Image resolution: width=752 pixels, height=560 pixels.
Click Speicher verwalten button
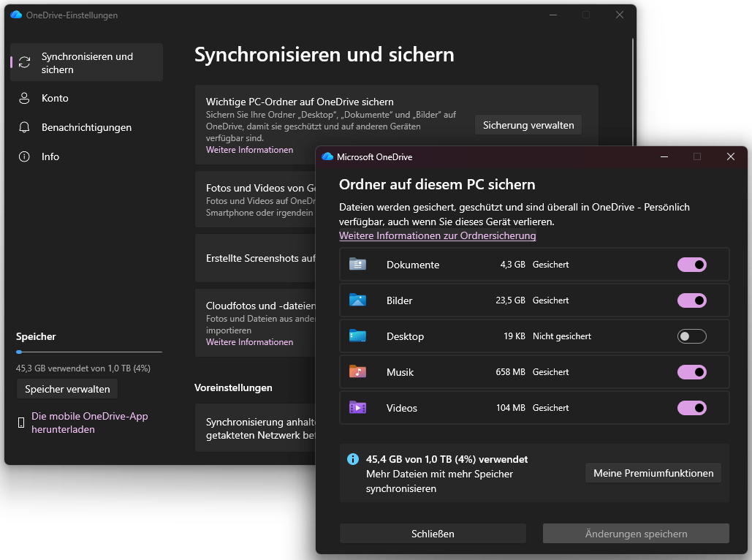point(67,389)
